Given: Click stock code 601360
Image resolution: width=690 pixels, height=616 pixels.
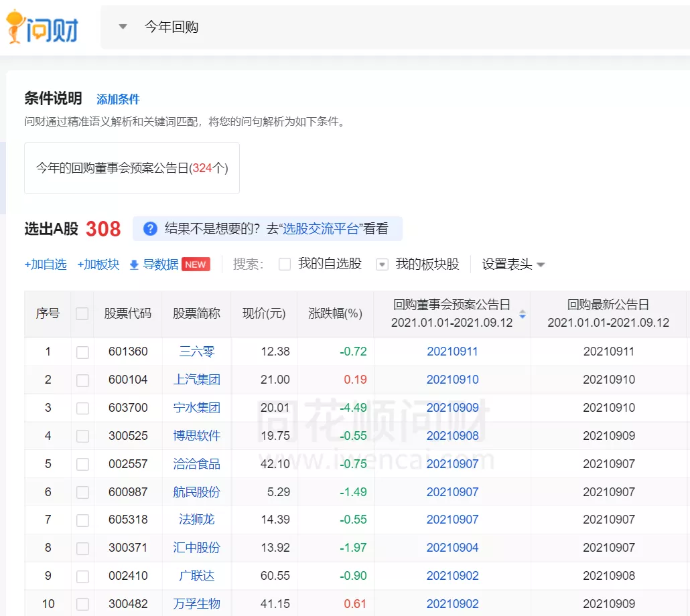Looking at the screenshot, I should coord(128,352).
